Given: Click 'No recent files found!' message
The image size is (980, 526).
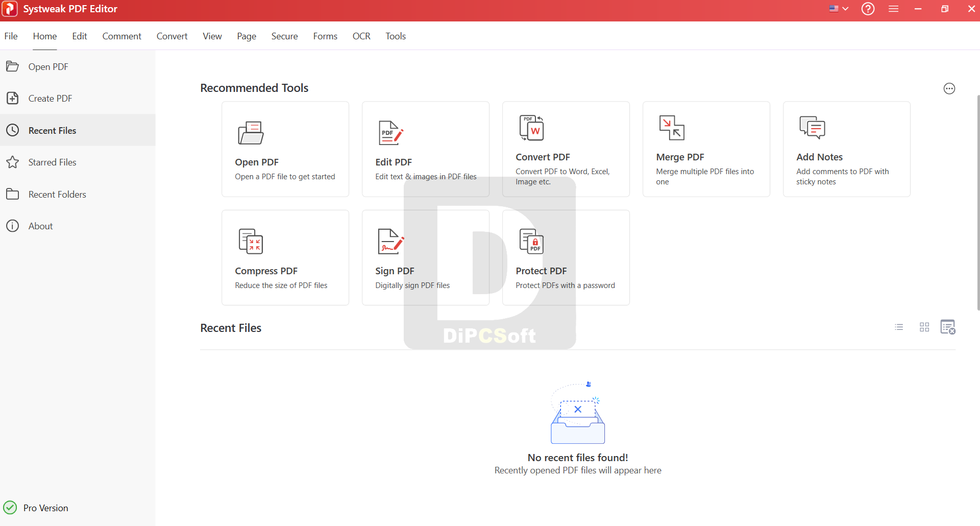Looking at the screenshot, I should 578,458.
